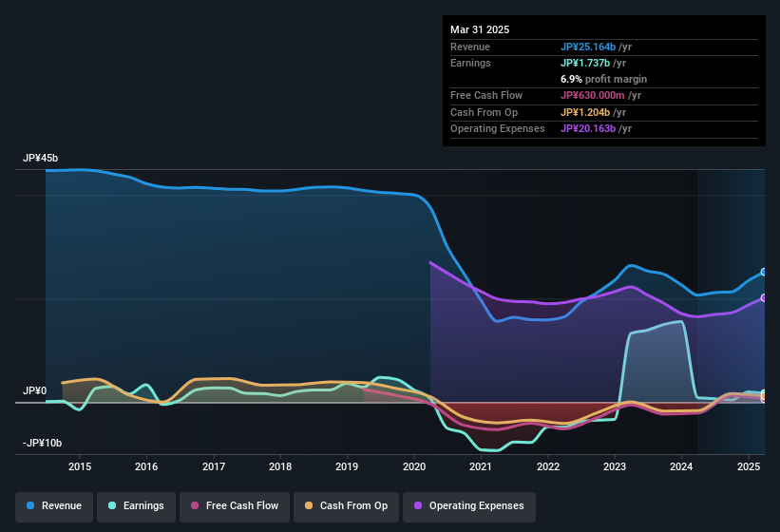Click the Operating Expenses label in tooltip
780x532 pixels.
tap(498, 129)
